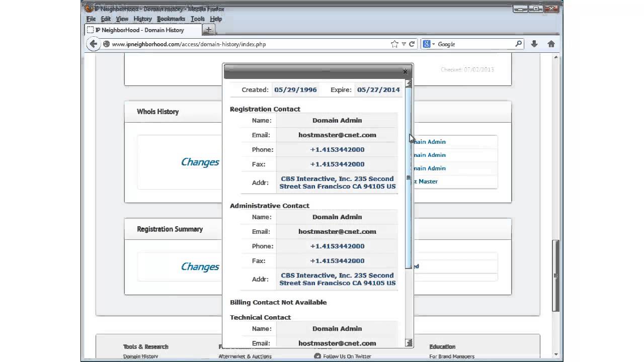Open Domain History under Tools & Research

pos(140,356)
